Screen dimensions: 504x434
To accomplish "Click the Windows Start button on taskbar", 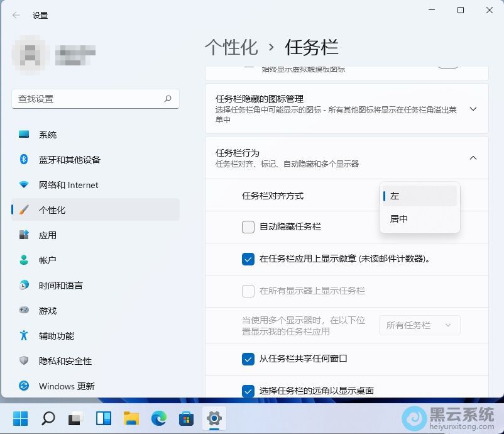I will click(20, 418).
